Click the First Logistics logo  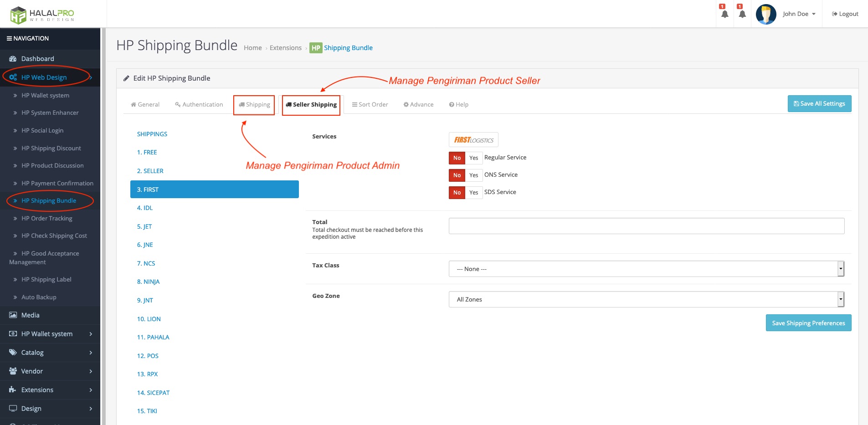473,140
